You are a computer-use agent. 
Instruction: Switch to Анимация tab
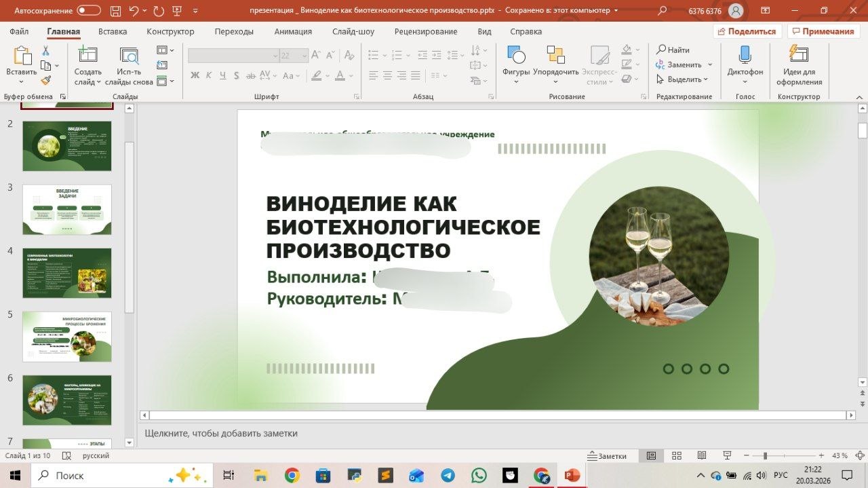[293, 31]
